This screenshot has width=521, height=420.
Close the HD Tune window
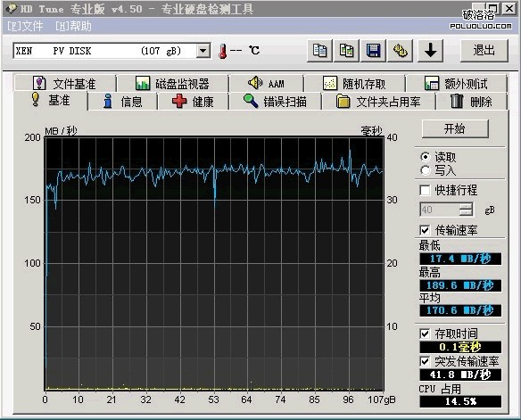tap(509, 8)
